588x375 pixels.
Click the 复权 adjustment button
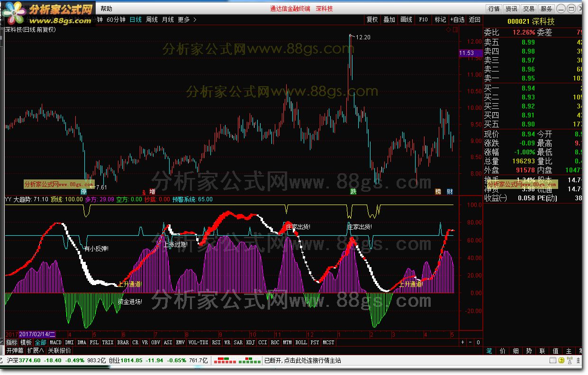tap(372, 19)
